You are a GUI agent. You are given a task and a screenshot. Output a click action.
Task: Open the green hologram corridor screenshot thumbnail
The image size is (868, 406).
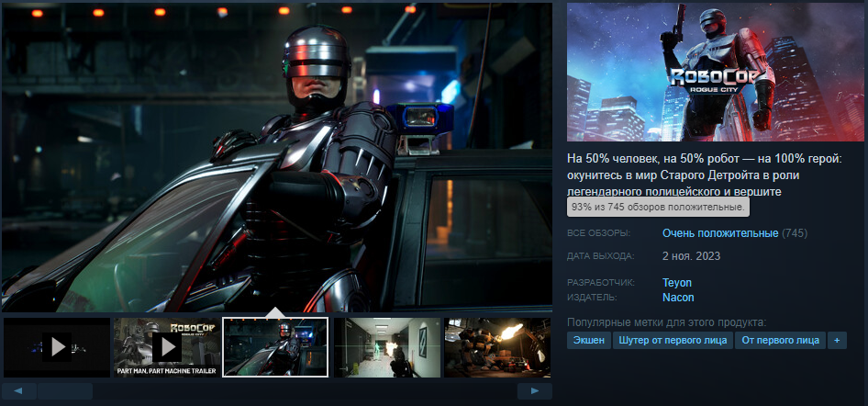(x=385, y=346)
